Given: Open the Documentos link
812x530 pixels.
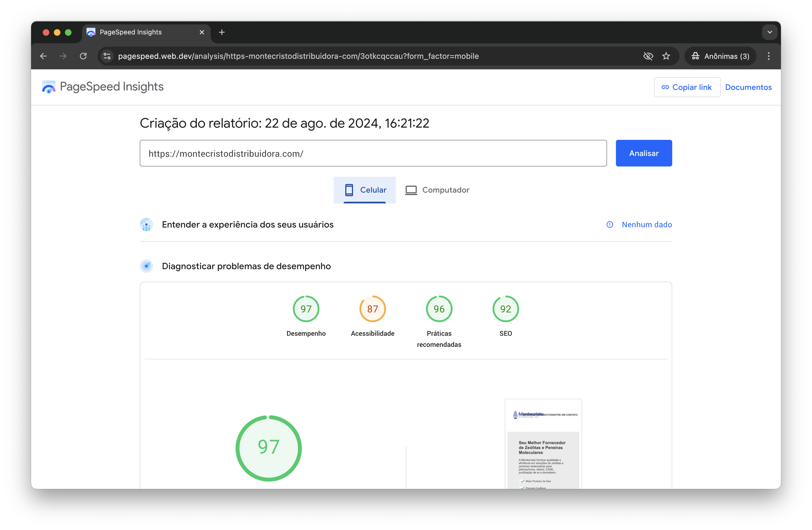Looking at the screenshot, I should (748, 87).
